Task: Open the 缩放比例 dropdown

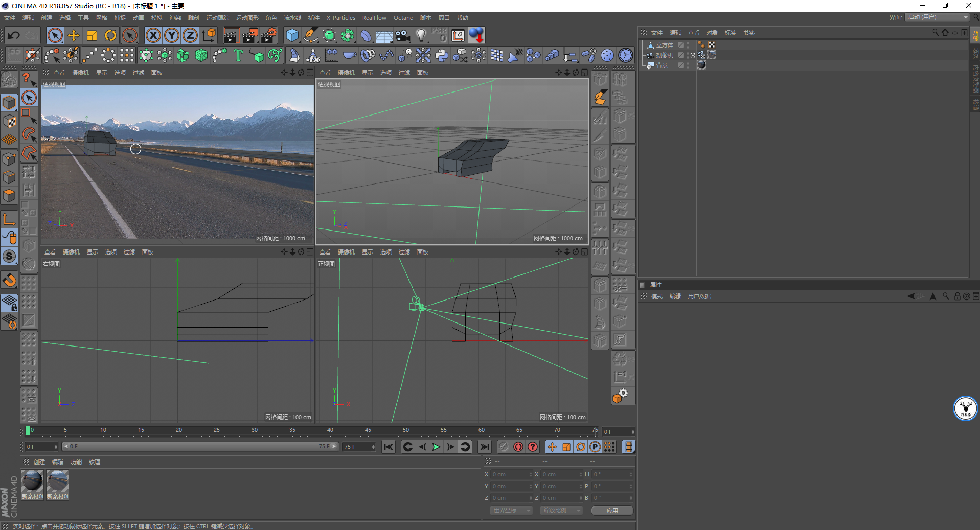Action: 561,511
